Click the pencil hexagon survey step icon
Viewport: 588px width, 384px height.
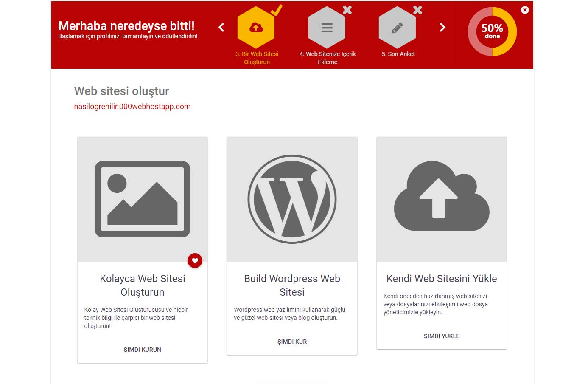pyautogui.click(x=397, y=28)
